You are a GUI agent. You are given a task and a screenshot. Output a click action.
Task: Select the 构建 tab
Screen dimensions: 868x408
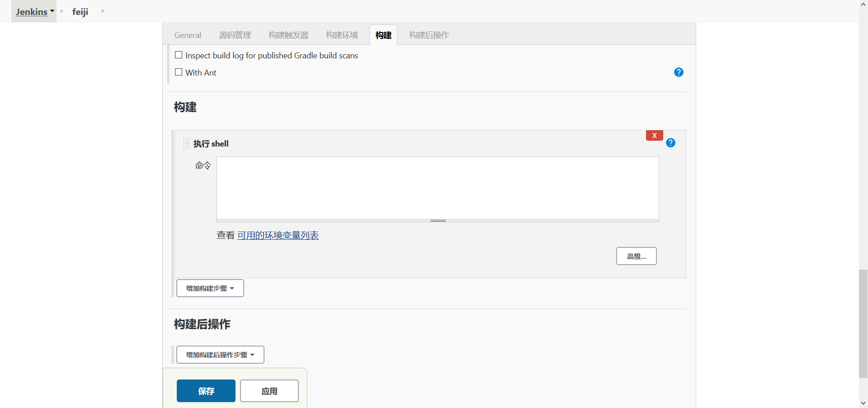point(383,35)
